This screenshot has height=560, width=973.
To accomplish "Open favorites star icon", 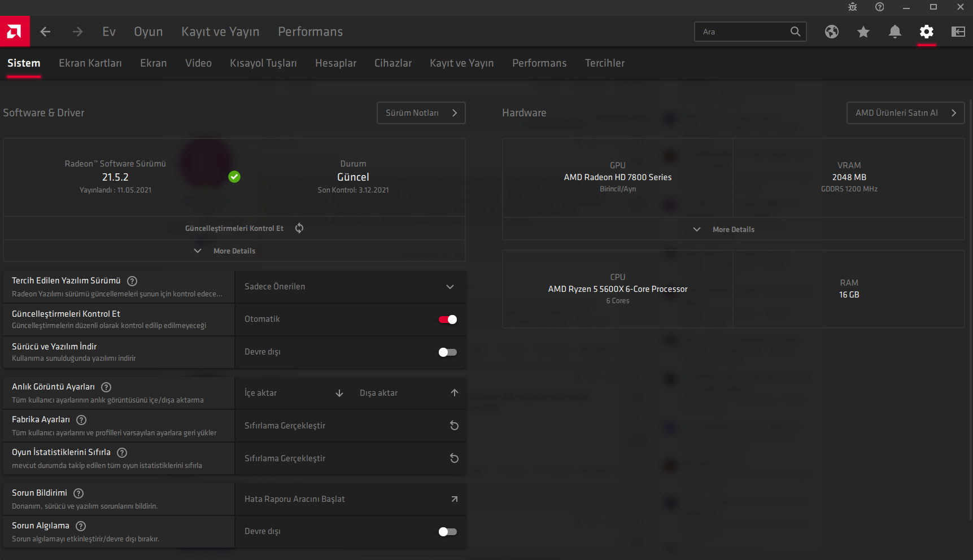I will pyautogui.click(x=863, y=32).
